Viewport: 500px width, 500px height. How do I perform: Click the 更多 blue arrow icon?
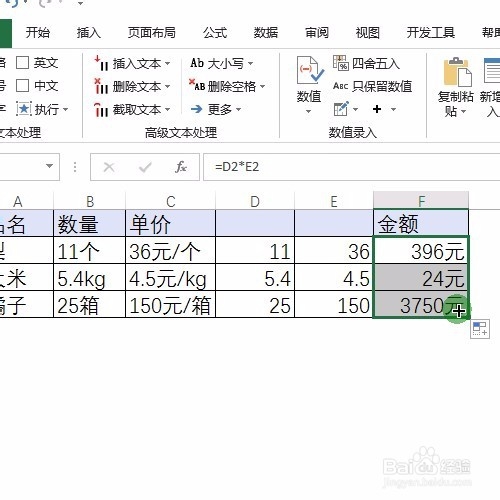click(197, 109)
